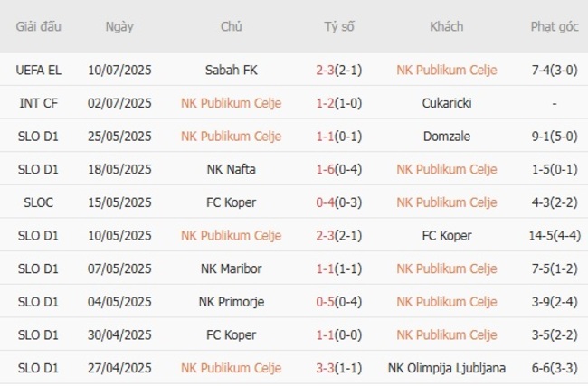Screen dimensions: 588x386
Task: Open the 0-4 score on 15/05/2025
Action: pyautogui.click(x=326, y=202)
